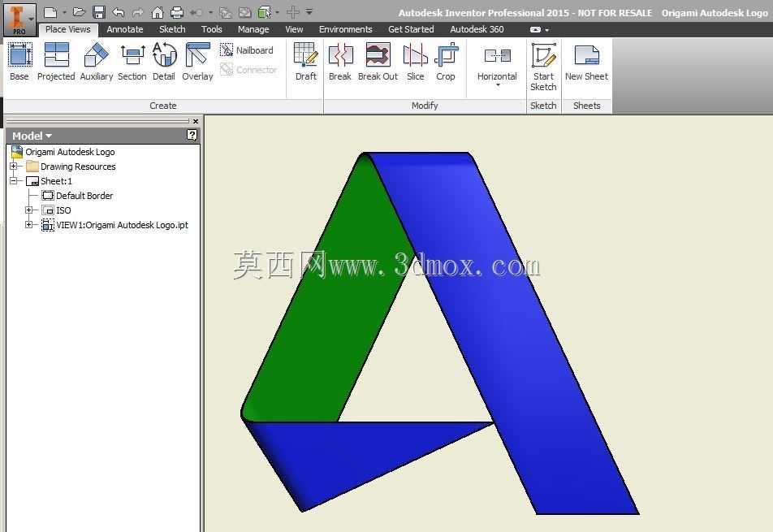Close the browser panel
This screenshot has height=532, width=773.
coord(196,121)
